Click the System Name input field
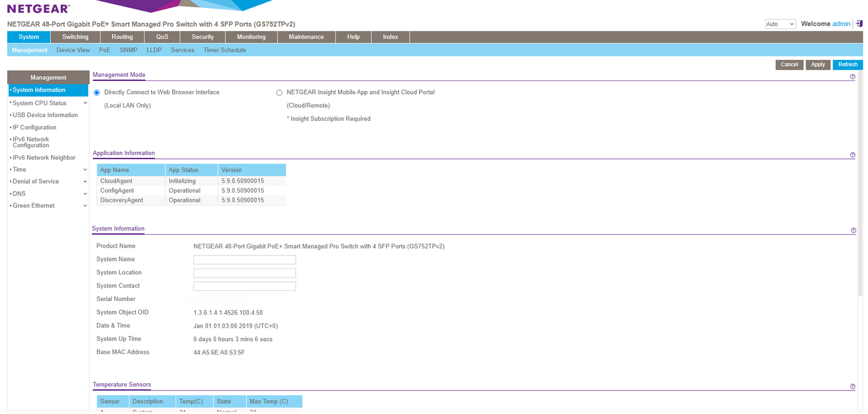 click(244, 260)
